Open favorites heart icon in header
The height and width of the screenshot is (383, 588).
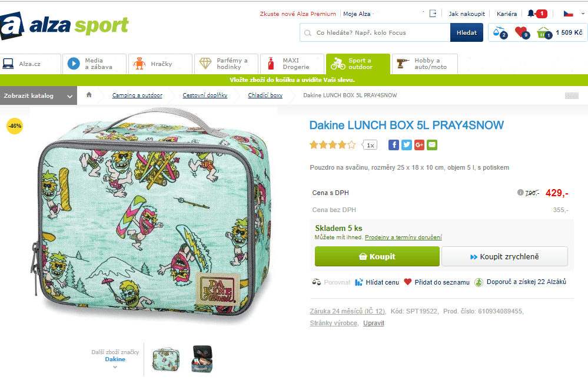[x=521, y=32]
